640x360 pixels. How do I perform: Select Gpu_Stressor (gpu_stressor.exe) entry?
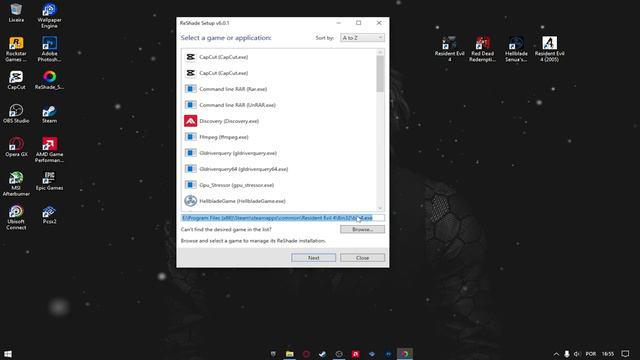coord(279,185)
